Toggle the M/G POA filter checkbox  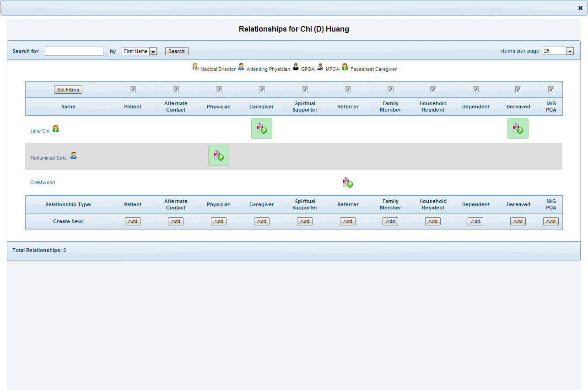point(551,90)
